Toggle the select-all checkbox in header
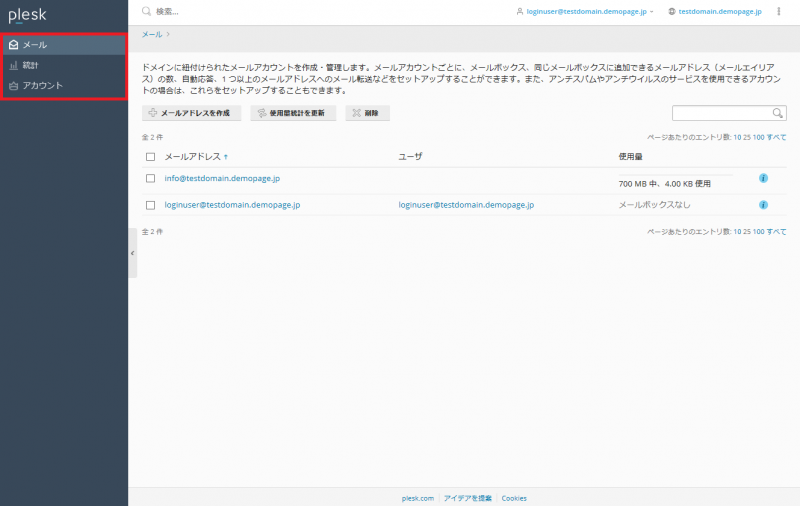This screenshot has height=506, width=800. (150, 156)
